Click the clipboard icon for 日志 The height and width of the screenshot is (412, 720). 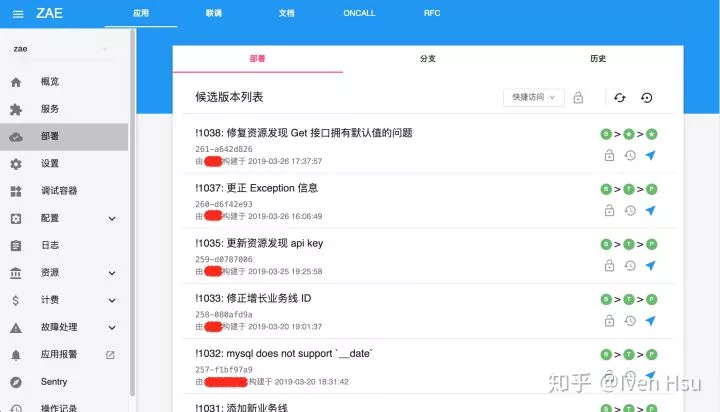point(16,246)
